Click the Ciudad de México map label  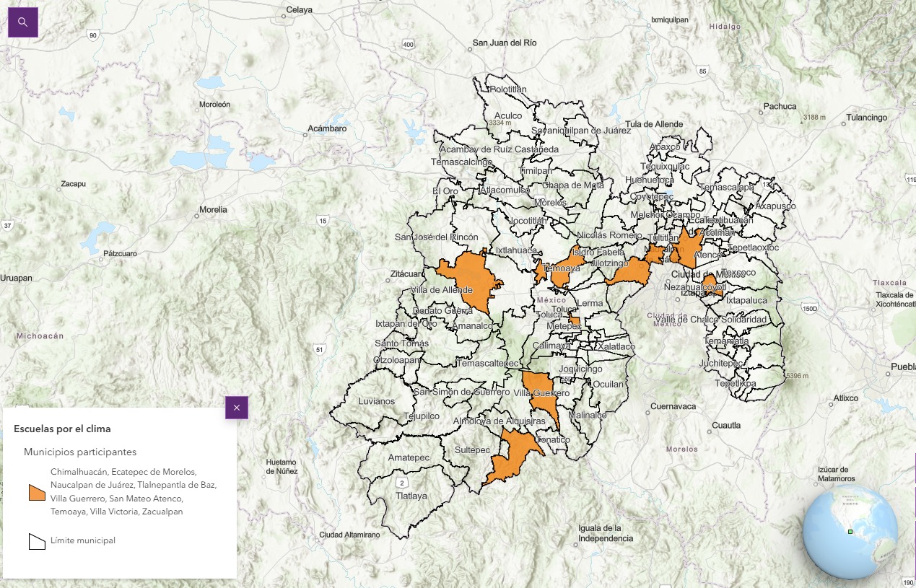692,275
